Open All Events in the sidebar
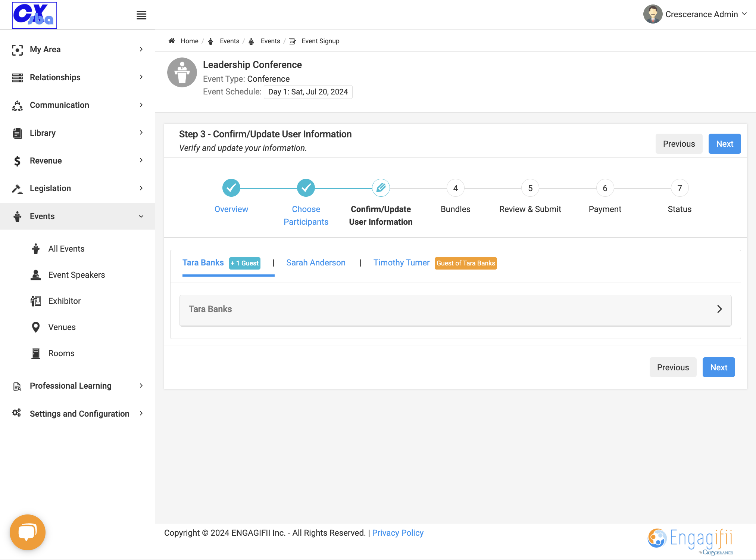 pos(66,249)
